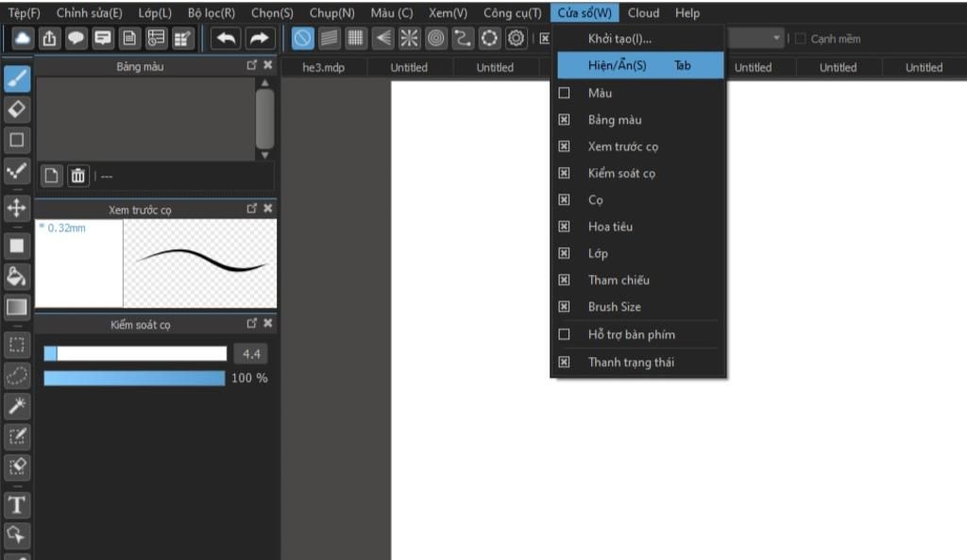The image size is (967, 560).
Task: Select the Select Pen tool
Action: 17,436
